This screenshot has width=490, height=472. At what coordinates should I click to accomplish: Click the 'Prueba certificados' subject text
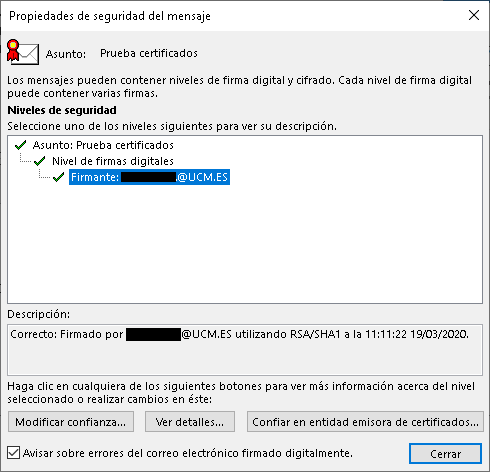pyautogui.click(x=149, y=53)
